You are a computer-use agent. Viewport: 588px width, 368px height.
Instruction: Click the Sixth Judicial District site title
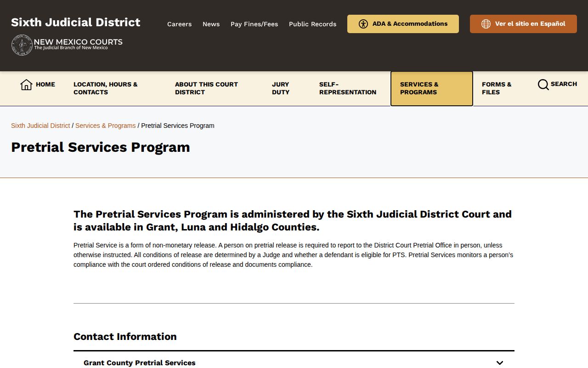[x=76, y=23]
